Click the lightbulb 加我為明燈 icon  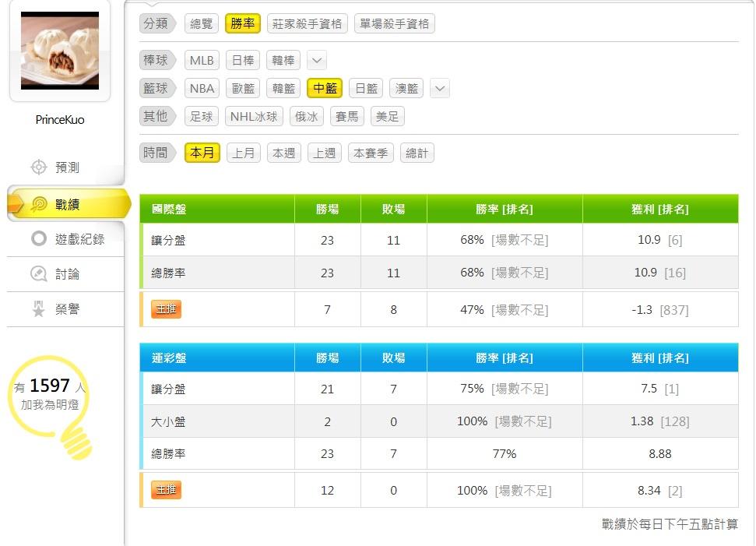tap(50, 407)
